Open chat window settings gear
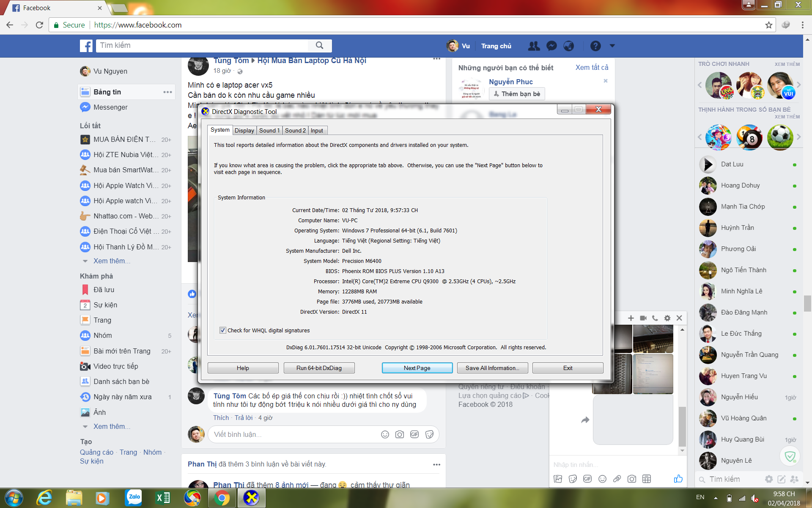The height and width of the screenshot is (508, 812). coord(667,318)
